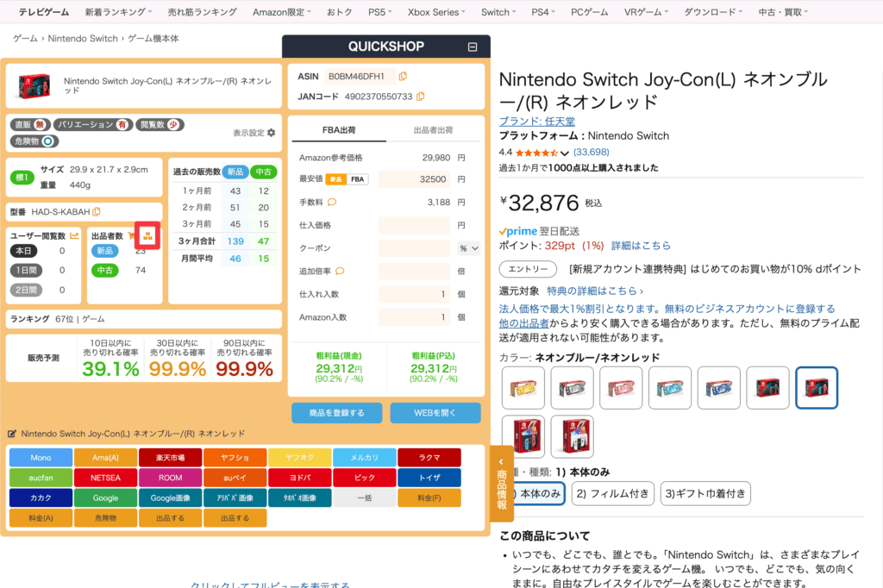Show the 手数料 comment bubble

coord(332,203)
